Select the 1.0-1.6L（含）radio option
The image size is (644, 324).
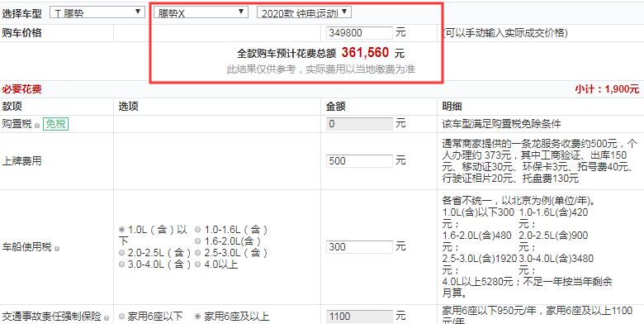(198, 230)
